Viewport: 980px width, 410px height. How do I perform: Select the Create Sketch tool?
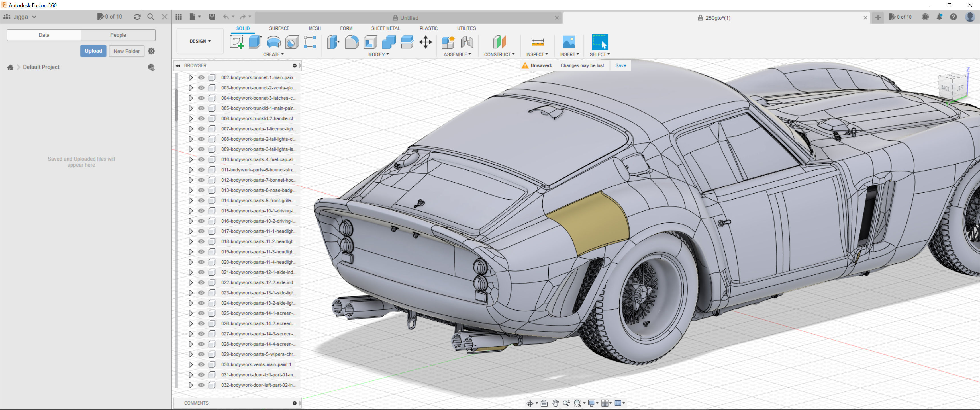click(237, 42)
